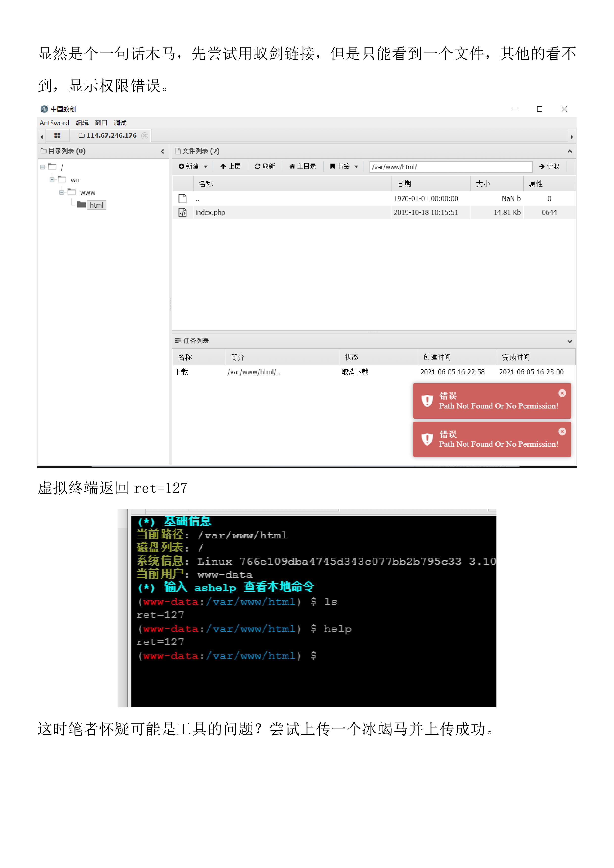Open the 编辑 menu
The height and width of the screenshot is (868, 614).
(82, 123)
